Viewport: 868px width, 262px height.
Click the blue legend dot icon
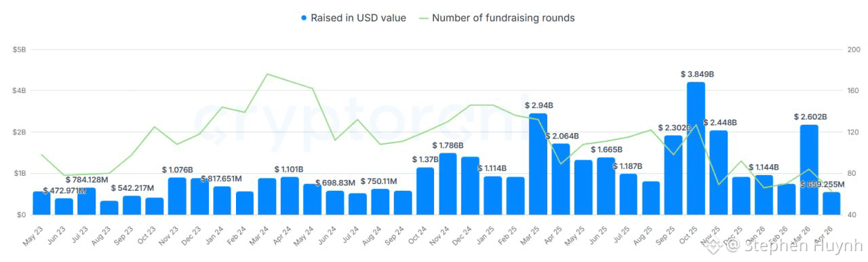[x=304, y=18]
